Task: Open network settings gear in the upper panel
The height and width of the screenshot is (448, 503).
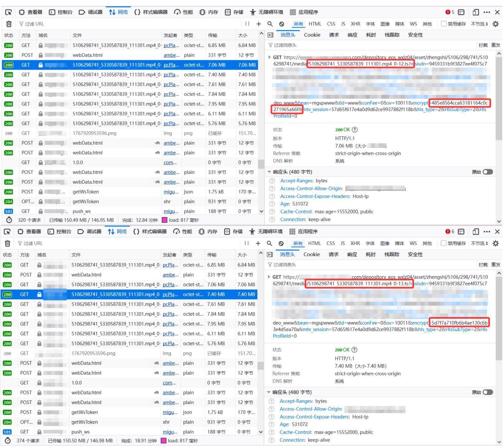Action: pyautogui.click(x=495, y=24)
